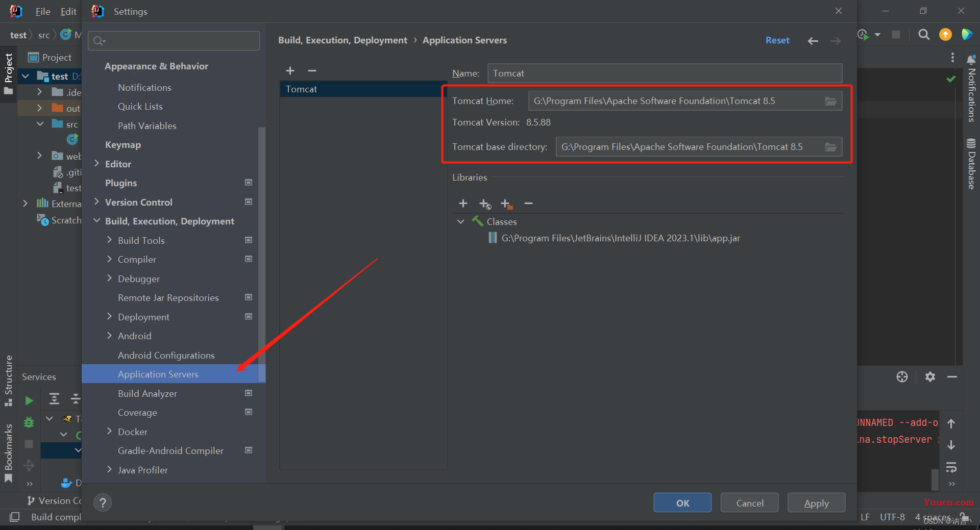980x530 pixels.
Task: Reset the Application Servers changes
Action: (x=777, y=40)
